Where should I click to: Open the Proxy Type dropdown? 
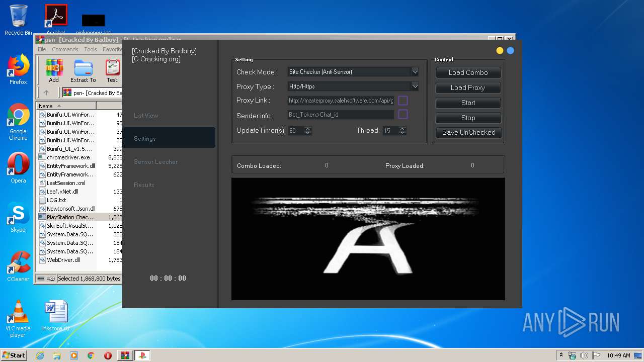tap(415, 86)
